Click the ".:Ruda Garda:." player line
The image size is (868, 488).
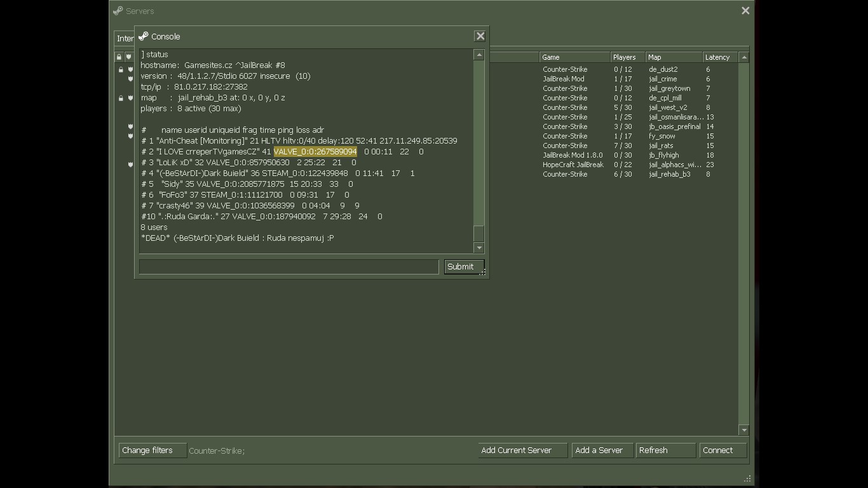(262, 217)
